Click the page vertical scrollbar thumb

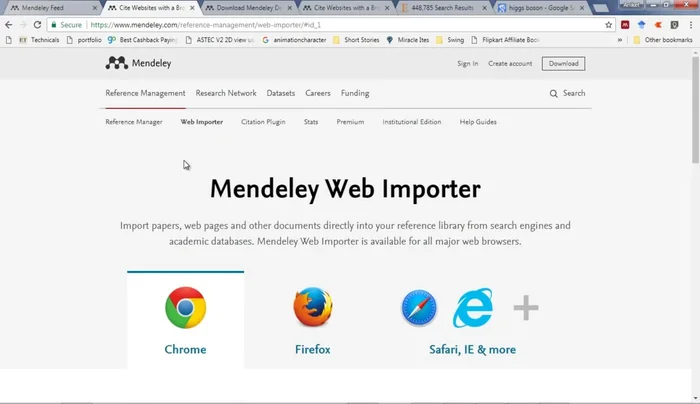tap(696, 110)
